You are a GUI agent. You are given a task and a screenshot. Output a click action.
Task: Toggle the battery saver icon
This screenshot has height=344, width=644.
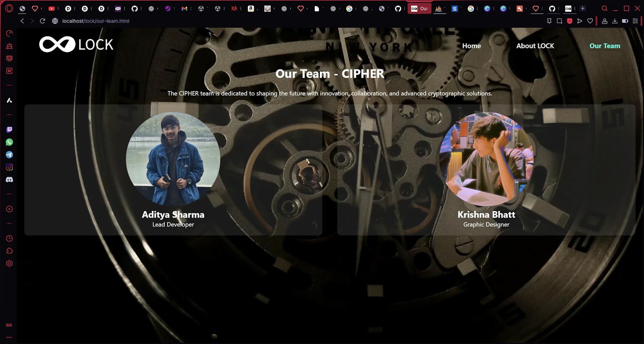pyautogui.click(x=625, y=21)
